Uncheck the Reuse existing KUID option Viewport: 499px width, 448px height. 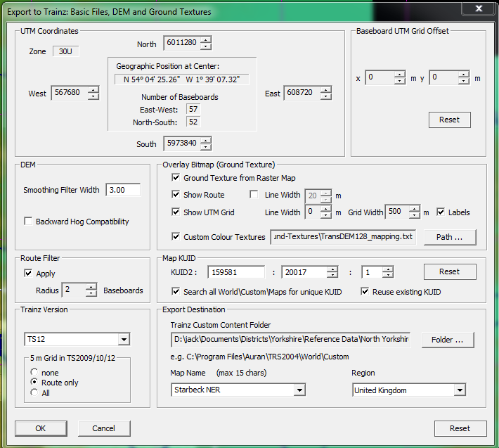coord(365,291)
